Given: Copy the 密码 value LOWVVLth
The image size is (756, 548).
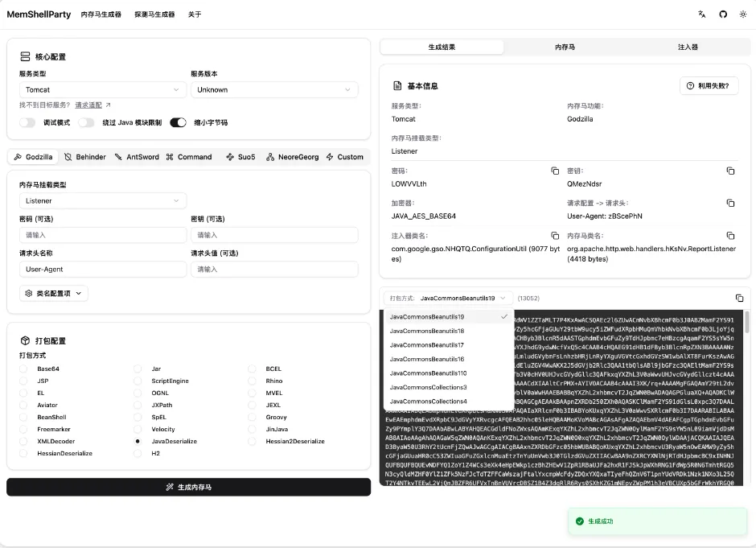Looking at the screenshot, I should [x=555, y=171].
